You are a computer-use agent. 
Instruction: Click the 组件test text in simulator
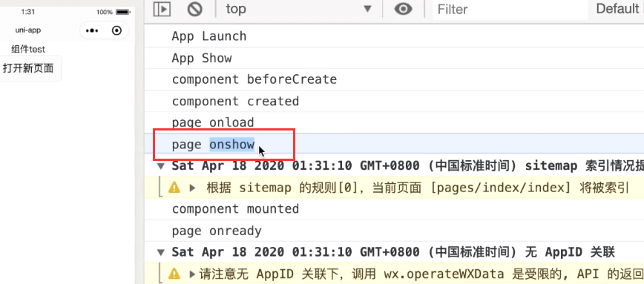pos(28,49)
